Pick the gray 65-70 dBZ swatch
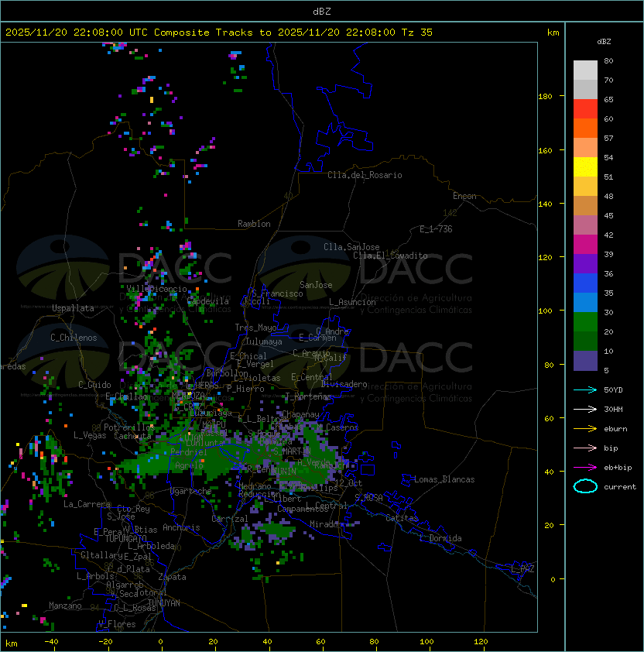644x652 pixels. (585, 89)
